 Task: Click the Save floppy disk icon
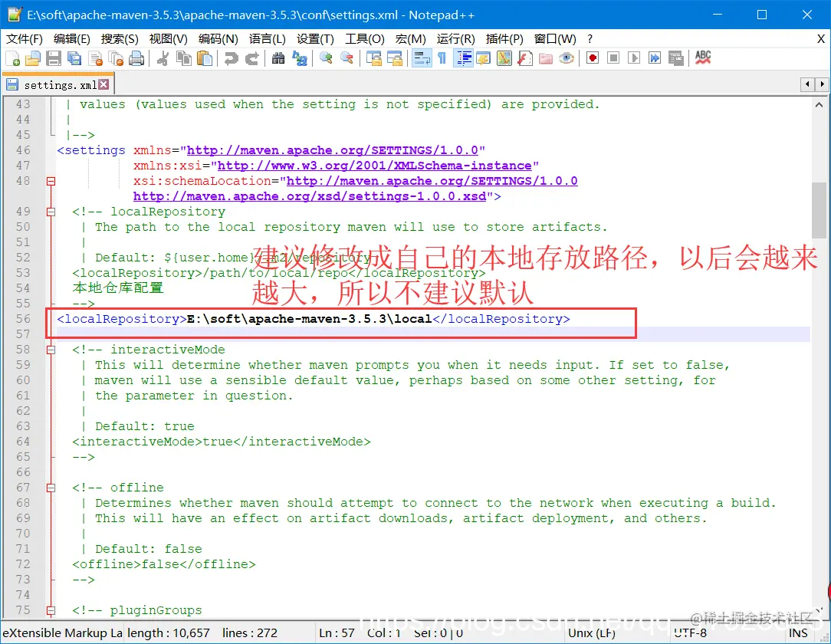tap(54, 58)
